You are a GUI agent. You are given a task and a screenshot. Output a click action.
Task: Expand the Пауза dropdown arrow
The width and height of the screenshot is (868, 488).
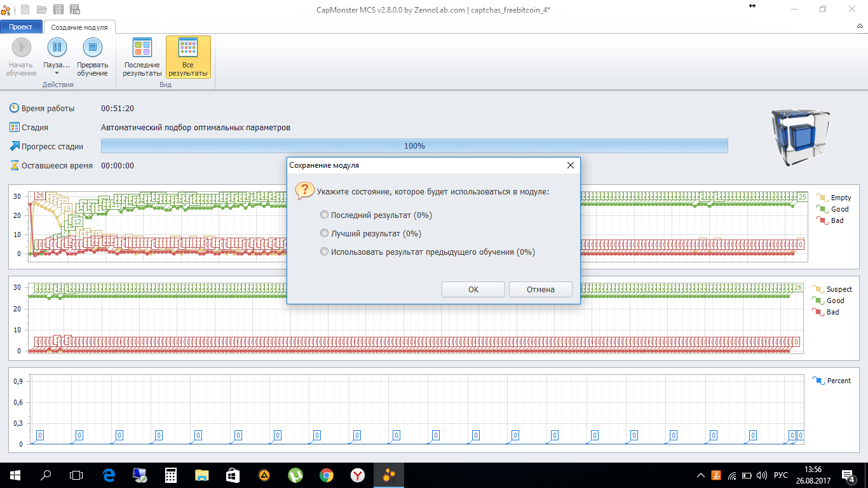57,73
